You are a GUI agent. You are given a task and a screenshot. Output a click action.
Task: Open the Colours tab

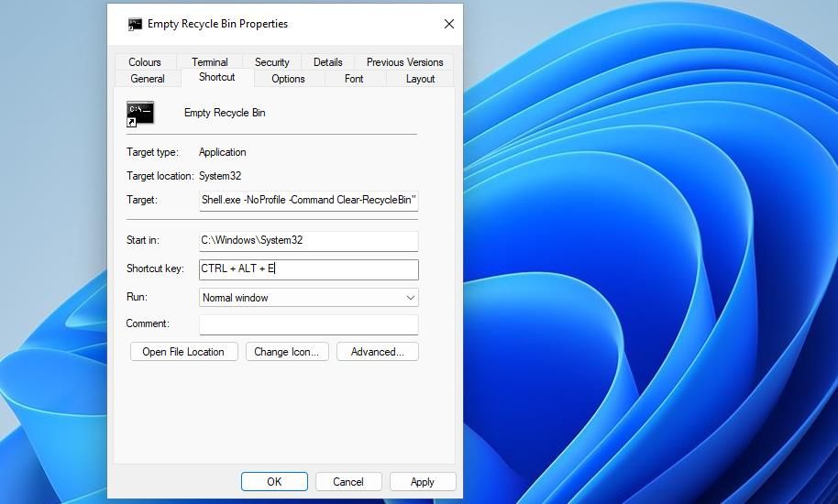click(145, 62)
